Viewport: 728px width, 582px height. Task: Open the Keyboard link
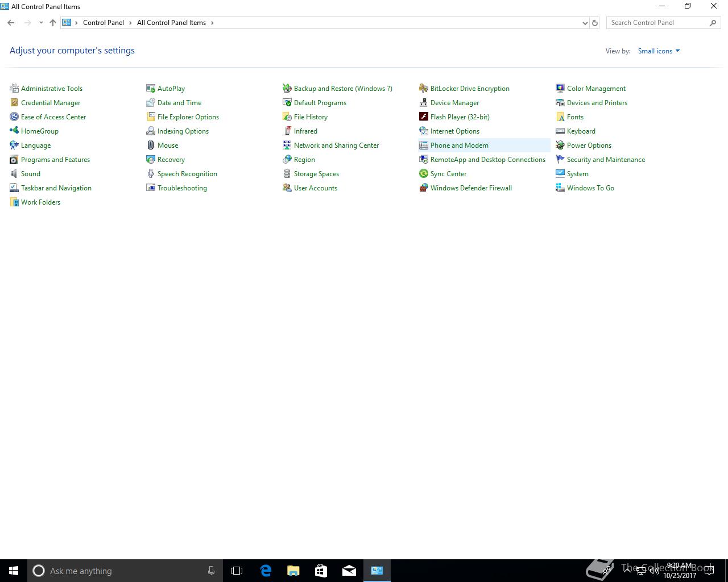click(581, 131)
